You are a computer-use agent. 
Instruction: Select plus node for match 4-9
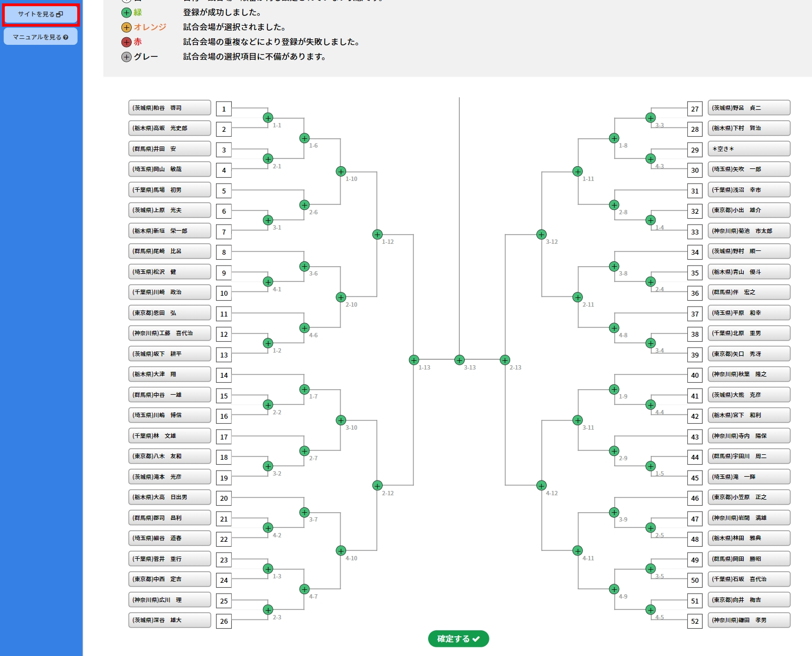coord(614,589)
